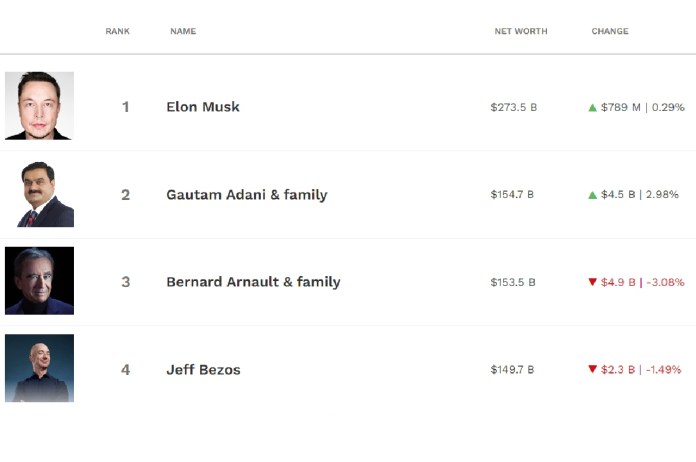
Task: Open the photo thumbnail in the rank 2 row
Action: click(x=39, y=194)
